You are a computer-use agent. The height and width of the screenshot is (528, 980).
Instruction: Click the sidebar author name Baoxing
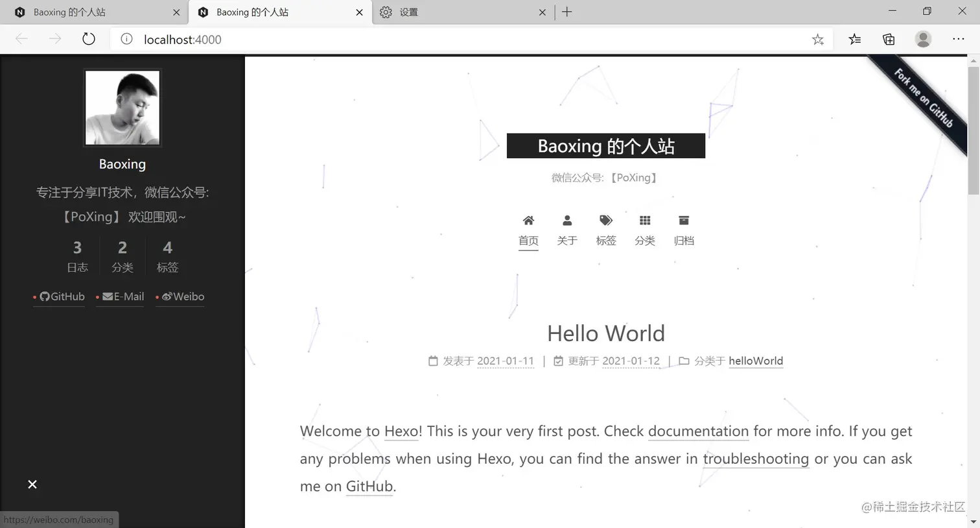[x=122, y=164]
